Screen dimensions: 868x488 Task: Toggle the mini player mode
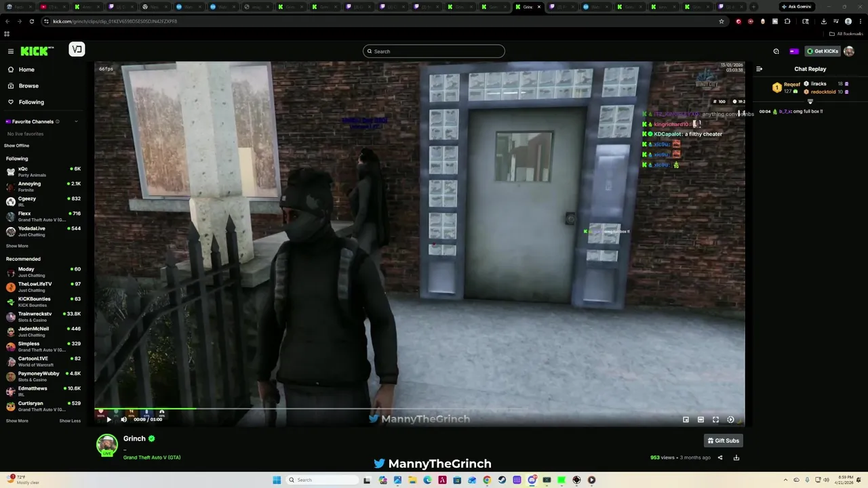(x=686, y=420)
